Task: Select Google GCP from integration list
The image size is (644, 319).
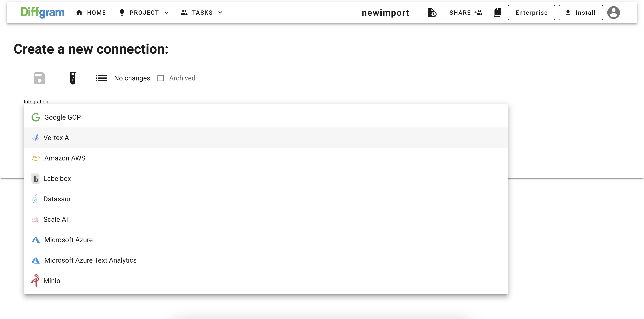Action: pyautogui.click(x=62, y=117)
